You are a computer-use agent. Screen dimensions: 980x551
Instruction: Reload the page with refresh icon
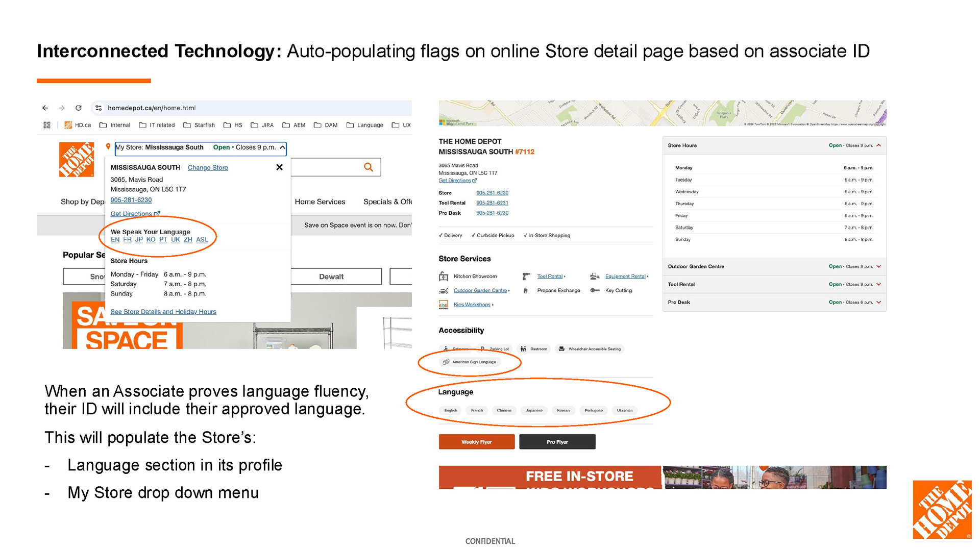click(x=79, y=108)
